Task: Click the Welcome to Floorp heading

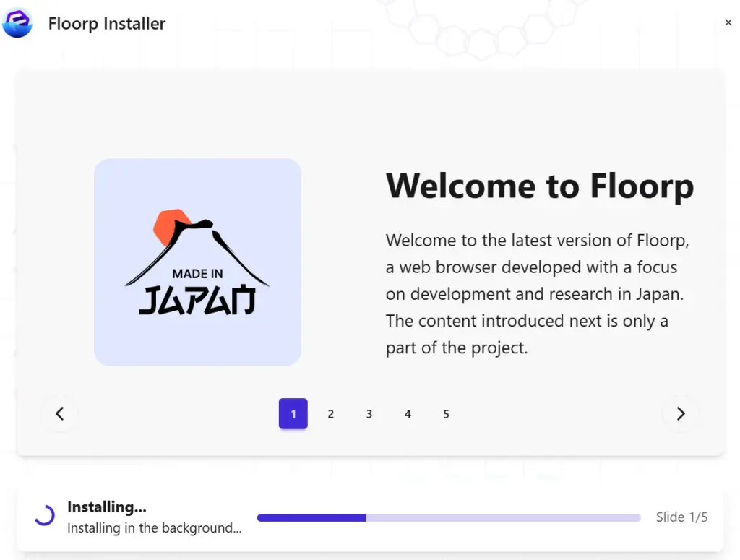Action: coord(540,186)
